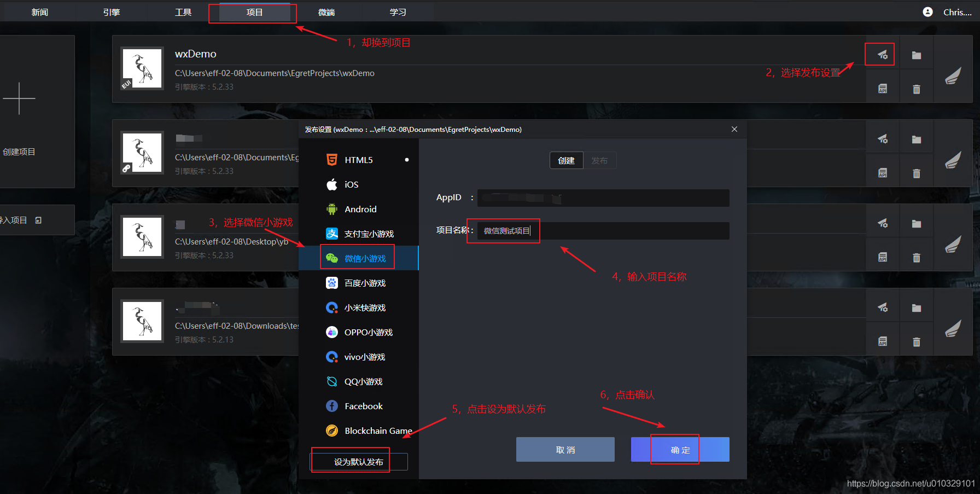Switch to 发布 mode in dialog
The width and height of the screenshot is (980, 494).
tap(600, 160)
